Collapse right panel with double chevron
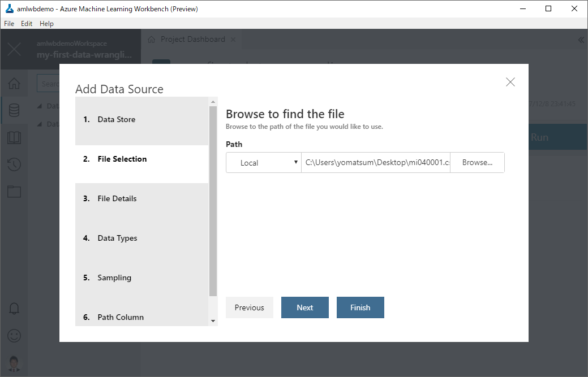Viewport: 588px width, 377px height. (581, 40)
